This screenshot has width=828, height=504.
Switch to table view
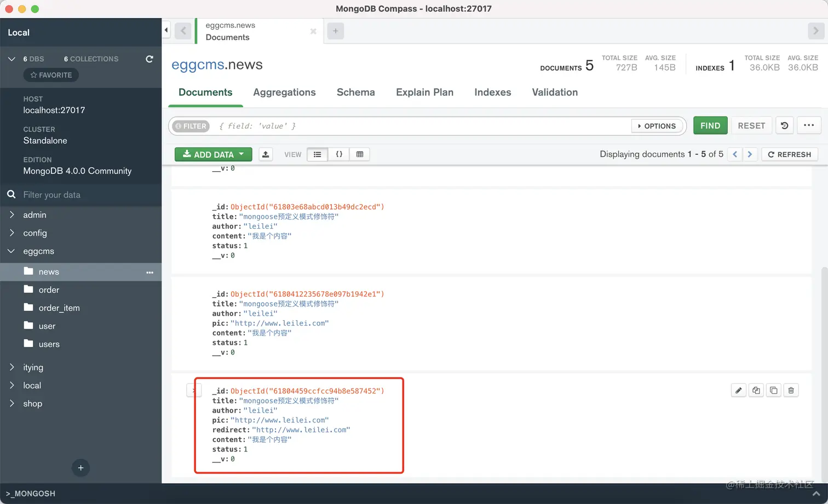tap(360, 154)
